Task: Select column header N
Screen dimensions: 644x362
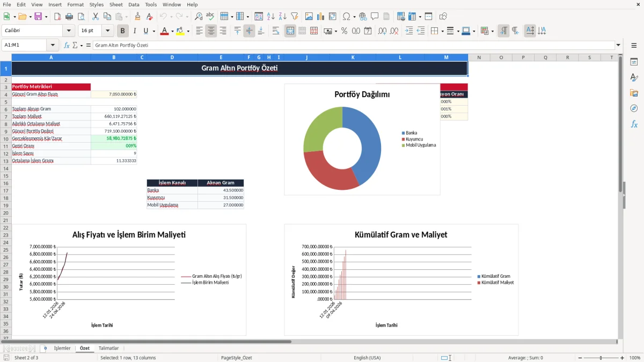Action: pyautogui.click(x=479, y=57)
